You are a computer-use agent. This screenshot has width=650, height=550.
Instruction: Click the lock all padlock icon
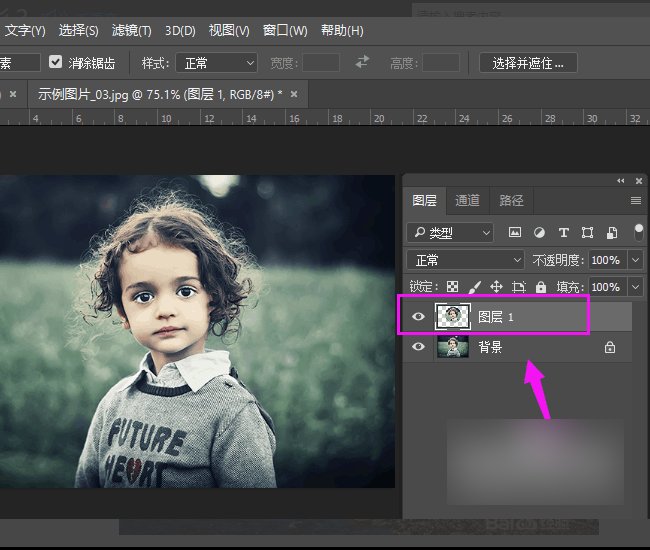tap(541, 287)
